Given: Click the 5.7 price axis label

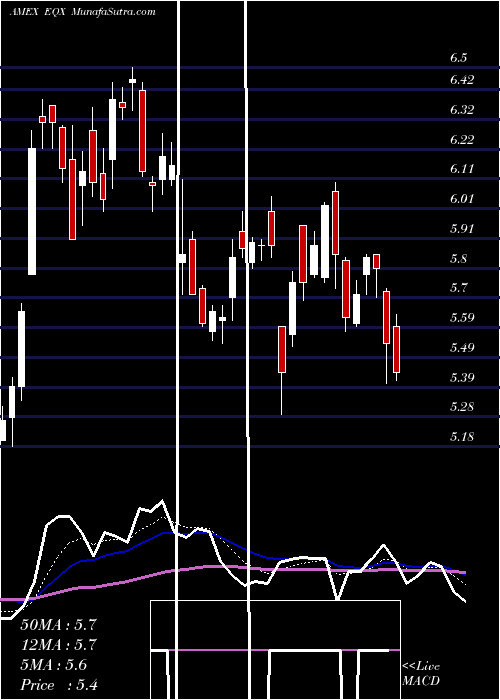Looking at the screenshot, I should 458,288.
